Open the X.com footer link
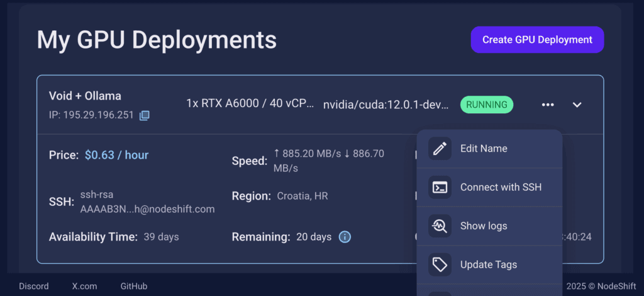 click(85, 286)
